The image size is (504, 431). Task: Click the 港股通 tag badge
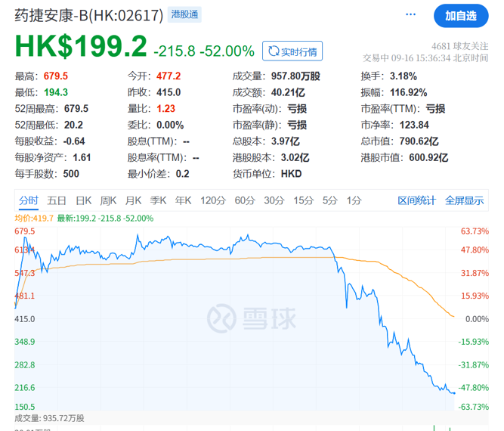pos(184,14)
